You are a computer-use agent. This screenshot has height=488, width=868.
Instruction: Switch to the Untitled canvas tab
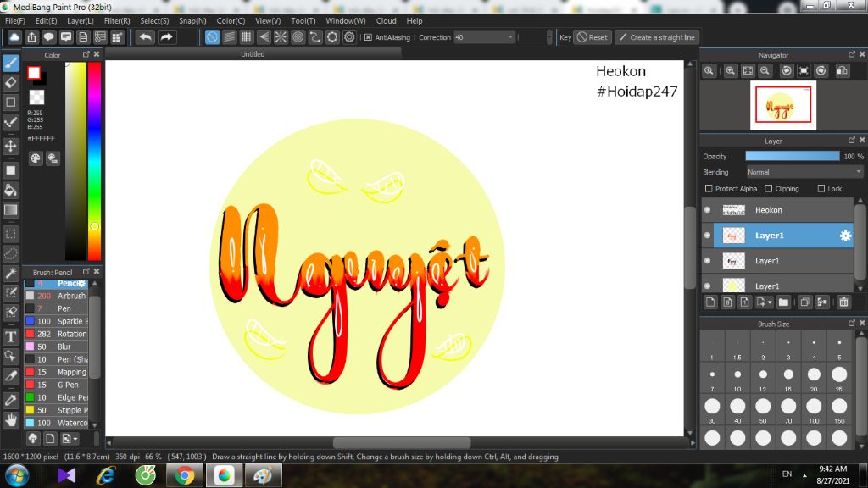coord(253,53)
